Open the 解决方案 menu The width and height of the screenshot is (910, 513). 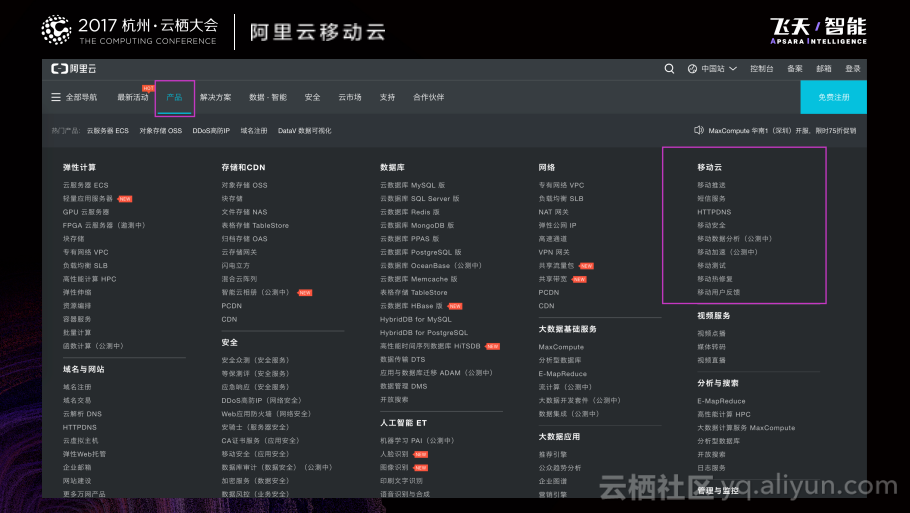(x=215, y=97)
